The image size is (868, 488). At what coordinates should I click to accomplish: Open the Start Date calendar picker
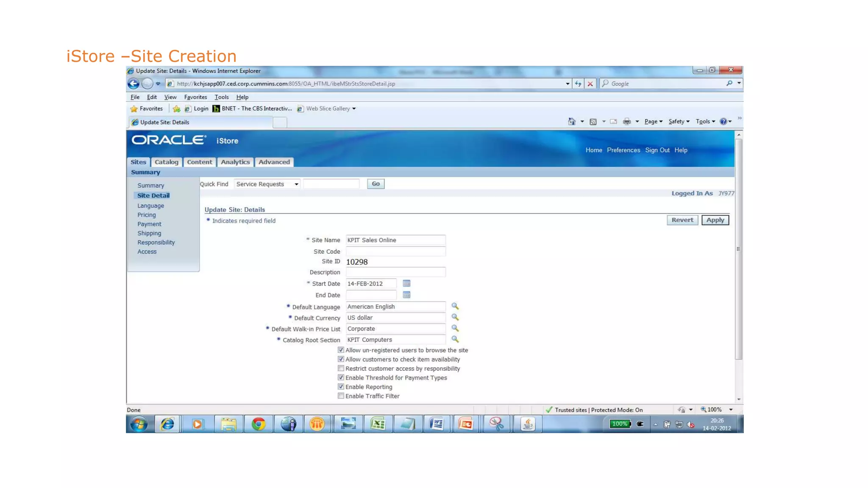tap(406, 283)
